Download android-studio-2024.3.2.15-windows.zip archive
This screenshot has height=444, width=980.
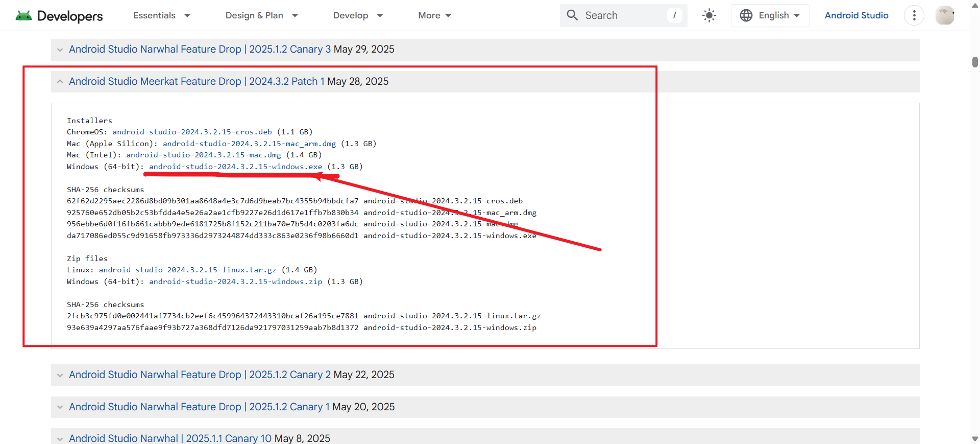[x=235, y=282]
